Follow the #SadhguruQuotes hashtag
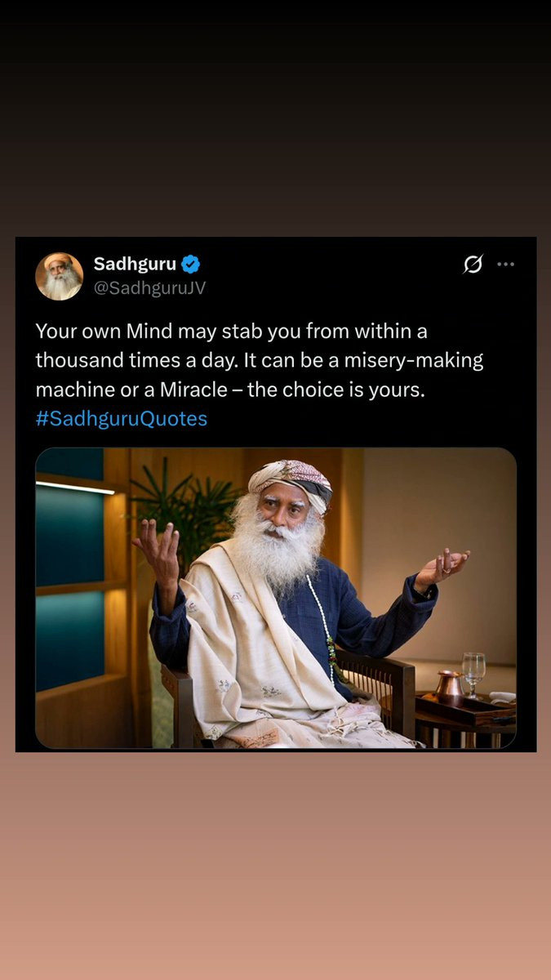The image size is (551, 980). point(122,419)
